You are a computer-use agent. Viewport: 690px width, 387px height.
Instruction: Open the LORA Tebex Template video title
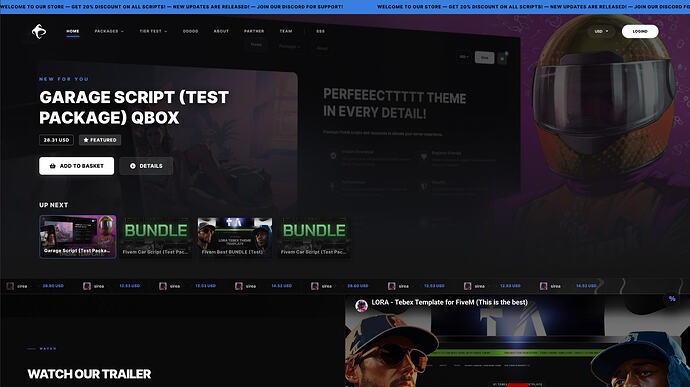(x=449, y=302)
